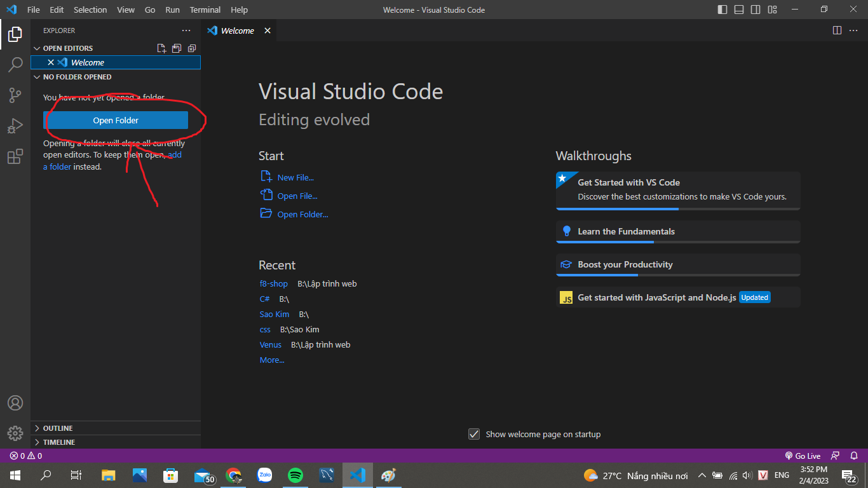Screen dimensions: 868x488
Task: Close Welcome entry in Open Editors list
Action: tap(51, 62)
